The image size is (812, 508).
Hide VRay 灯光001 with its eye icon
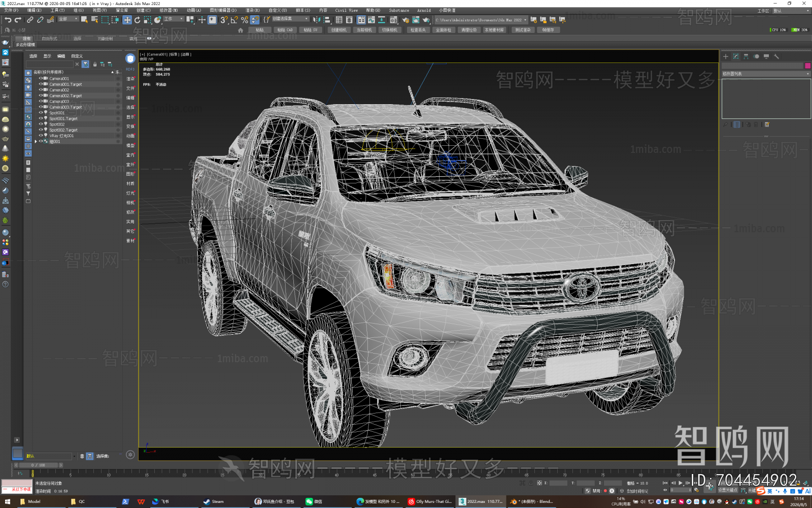click(x=41, y=136)
